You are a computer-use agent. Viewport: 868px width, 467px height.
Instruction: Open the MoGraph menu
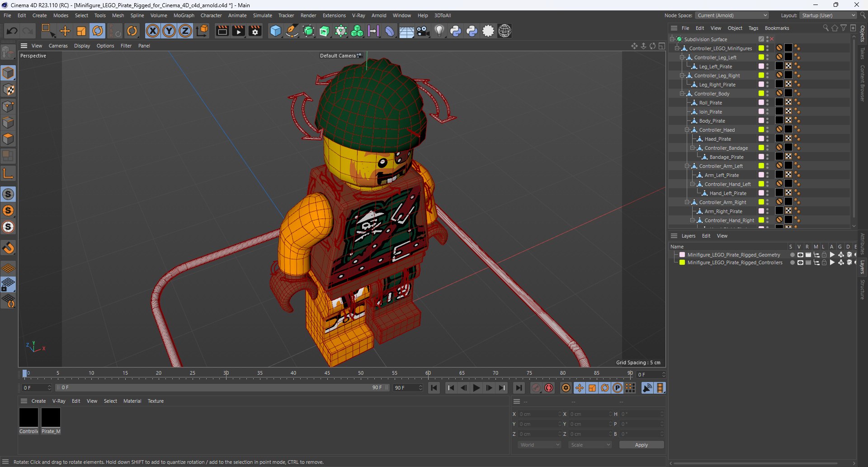184,15
